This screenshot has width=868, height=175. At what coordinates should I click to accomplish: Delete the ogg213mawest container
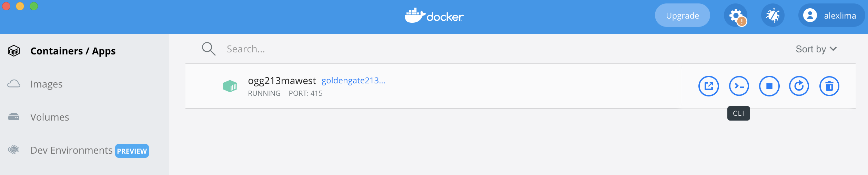829,86
